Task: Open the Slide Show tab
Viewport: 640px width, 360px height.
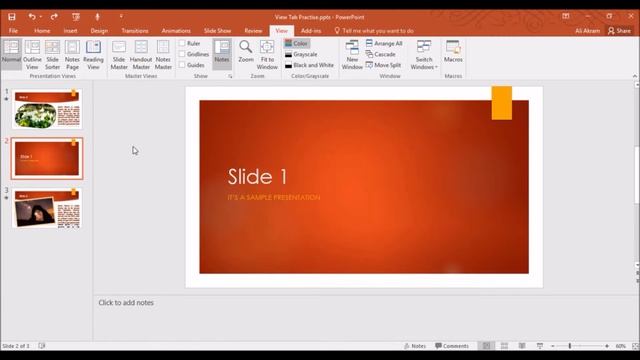Action: point(217,31)
